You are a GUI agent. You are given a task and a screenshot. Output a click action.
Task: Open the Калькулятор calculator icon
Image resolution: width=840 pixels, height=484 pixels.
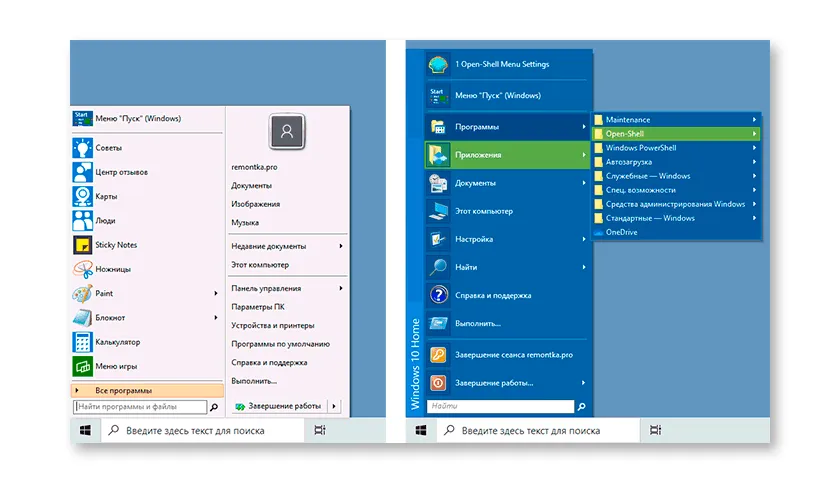click(82, 342)
